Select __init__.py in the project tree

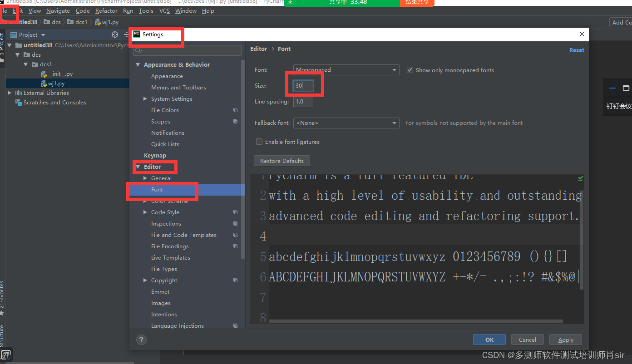57,74
